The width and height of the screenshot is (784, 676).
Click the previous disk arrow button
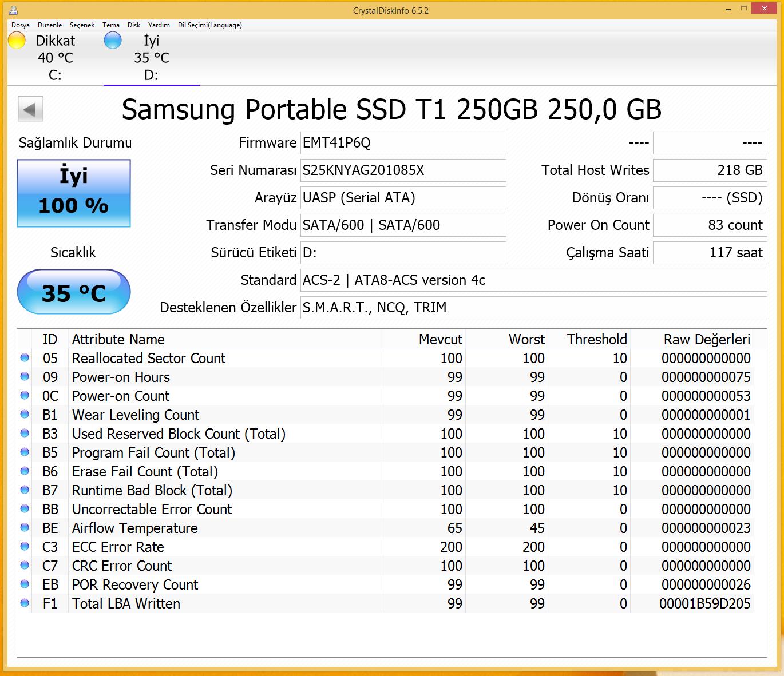(30, 109)
